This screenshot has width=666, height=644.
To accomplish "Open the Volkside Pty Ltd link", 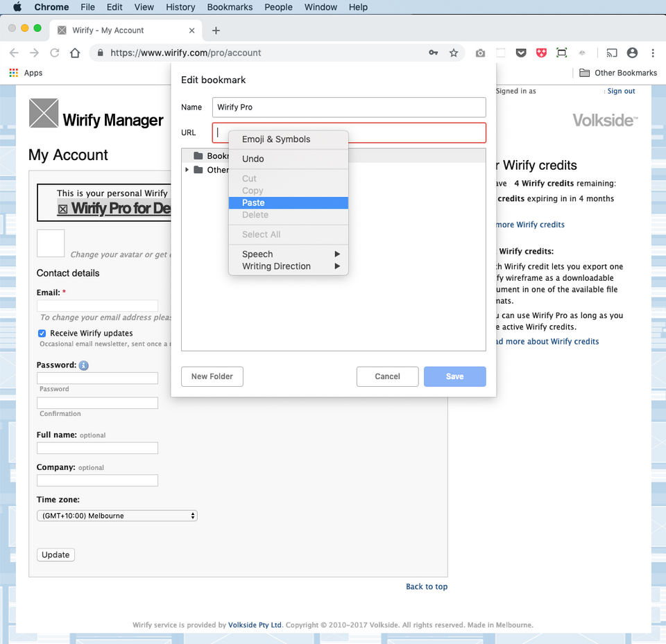I will 255,625.
